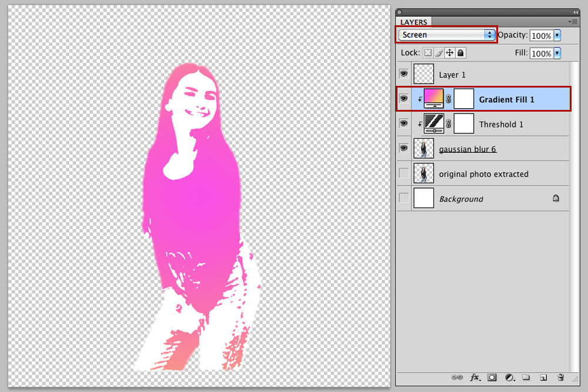Create new fill or adjustment layer

[x=510, y=377]
